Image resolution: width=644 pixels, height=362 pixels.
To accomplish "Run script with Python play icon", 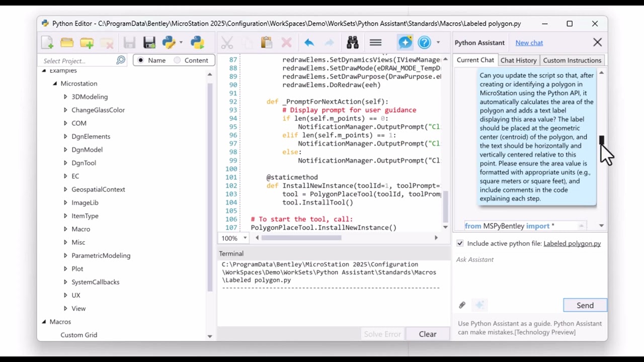I will pyautogui.click(x=197, y=43).
